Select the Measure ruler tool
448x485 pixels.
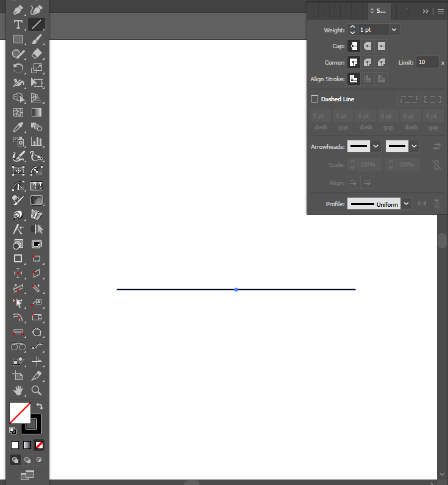[x=37, y=186]
